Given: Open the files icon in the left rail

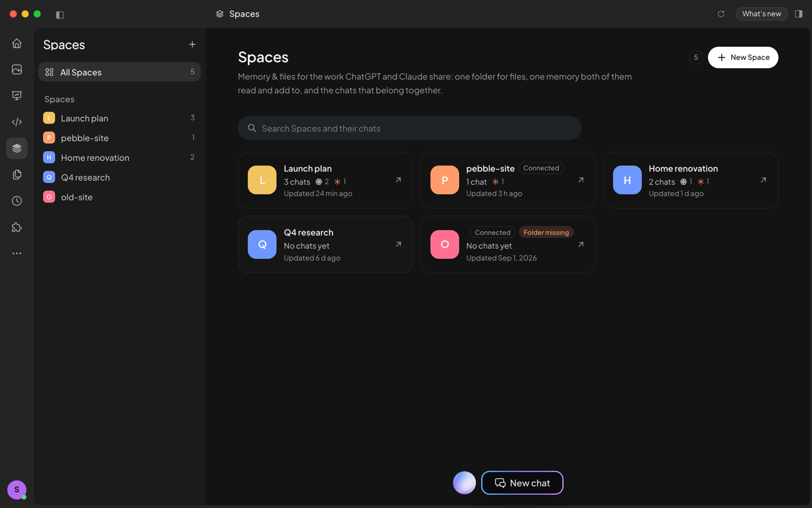Looking at the screenshot, I should click(x=17, y=175).
